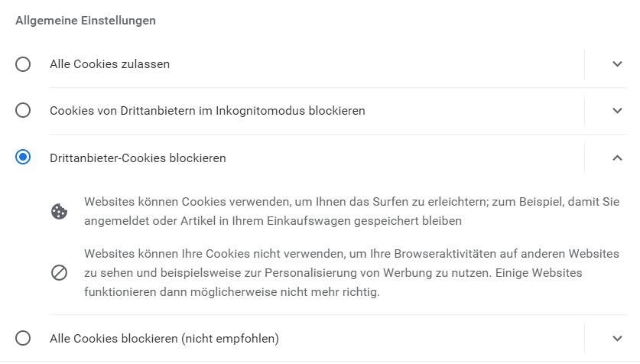Click text 'Personalisierung von Werbung zu nutzen'

378,273
